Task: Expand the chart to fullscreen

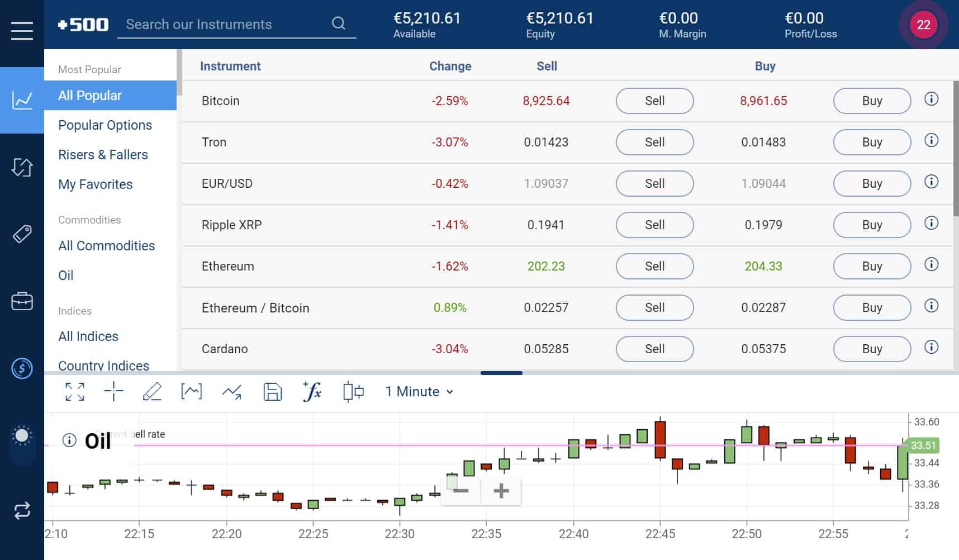Action: click(75, 392)
